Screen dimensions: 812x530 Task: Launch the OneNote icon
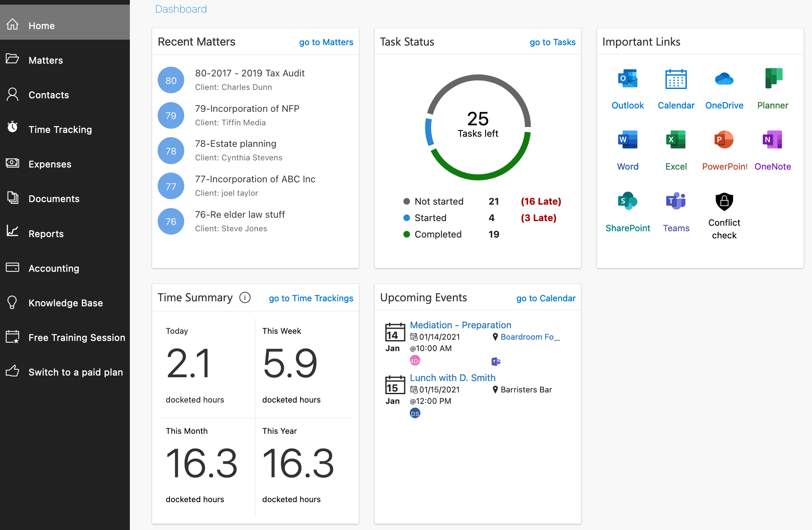pos(772,140)
